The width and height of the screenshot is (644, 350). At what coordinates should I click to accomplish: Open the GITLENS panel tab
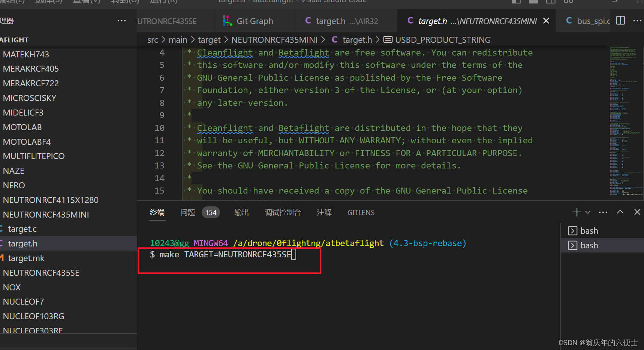361,212
